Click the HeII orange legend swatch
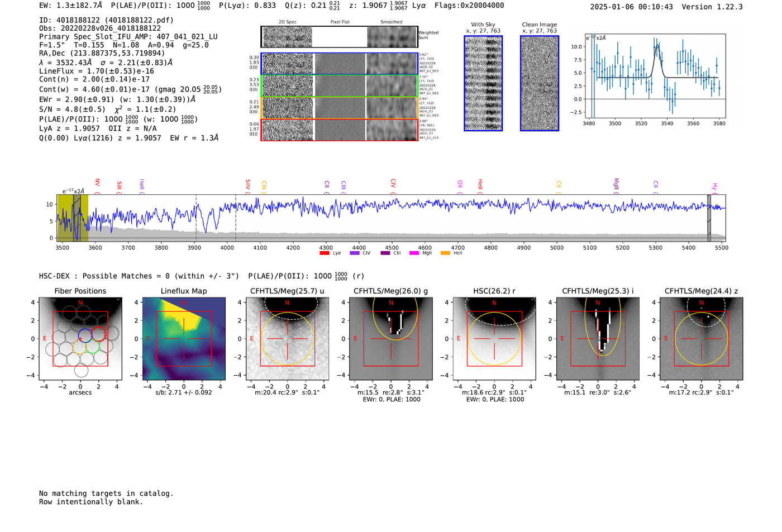This screenshot has height=532, width=782. pos(445,253)
